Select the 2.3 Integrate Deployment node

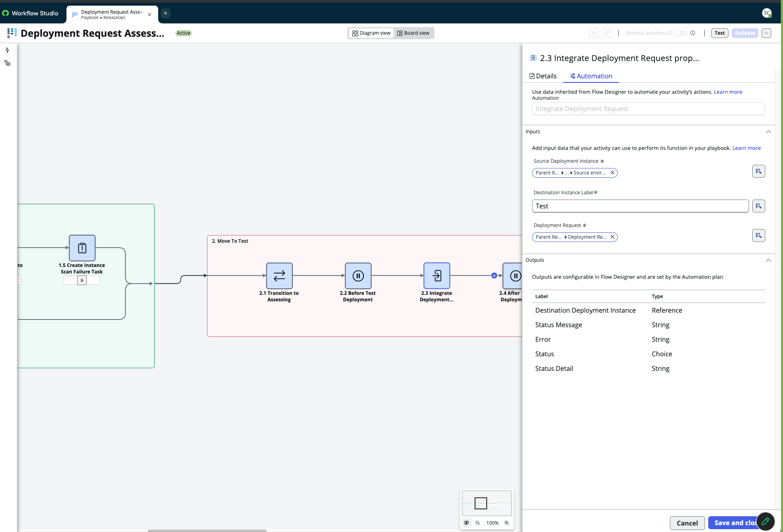click(x=437, y=276)
